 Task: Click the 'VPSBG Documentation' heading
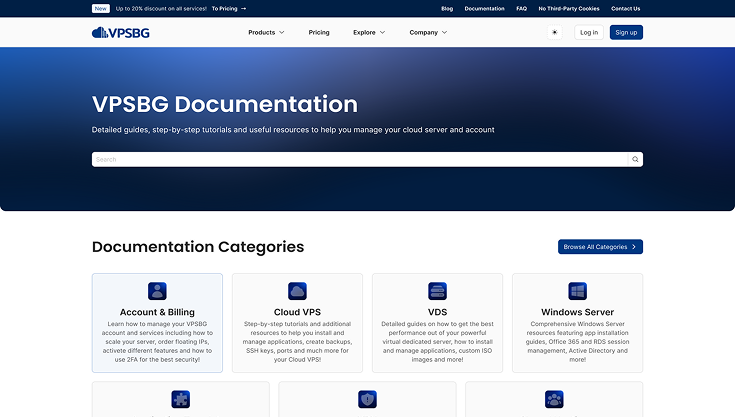[x=225, y=104]
